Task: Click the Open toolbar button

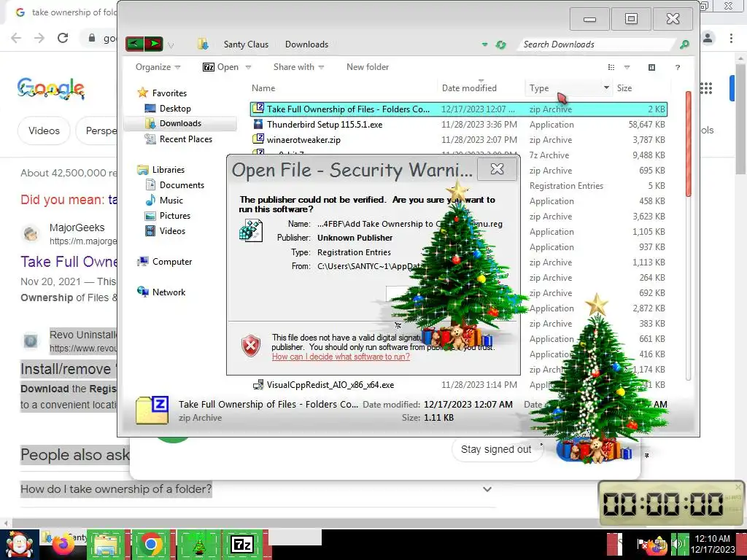Action: pyautogui.click(x=222, y=67)
